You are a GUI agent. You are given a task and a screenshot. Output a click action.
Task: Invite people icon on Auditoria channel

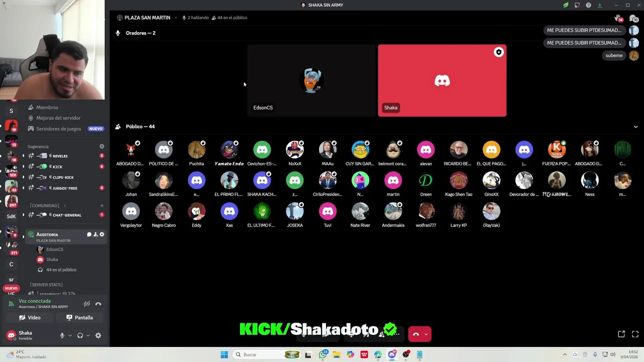coord(96,234)
